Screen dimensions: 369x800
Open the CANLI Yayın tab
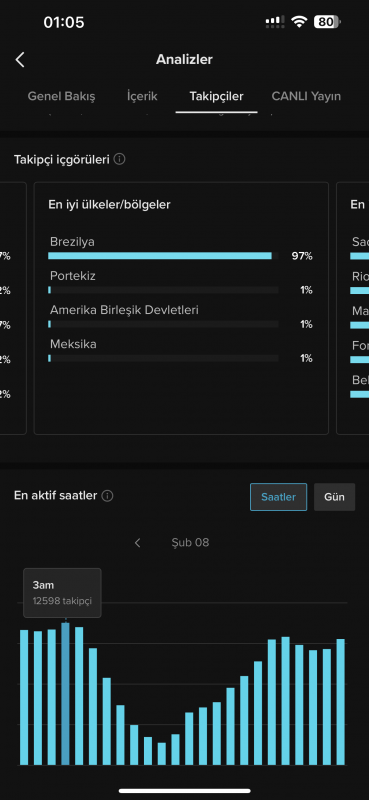point(306,96)
